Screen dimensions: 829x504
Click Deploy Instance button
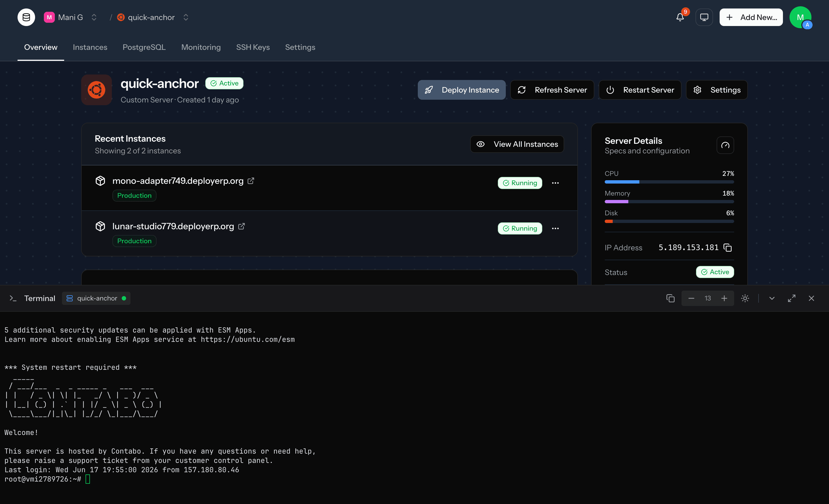462,90
